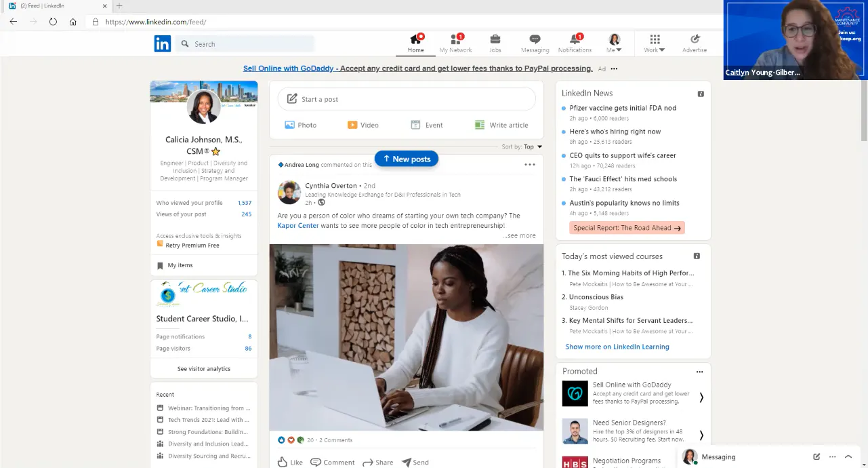
Task: Add a Photo to a post
Action: click(300, 125)
